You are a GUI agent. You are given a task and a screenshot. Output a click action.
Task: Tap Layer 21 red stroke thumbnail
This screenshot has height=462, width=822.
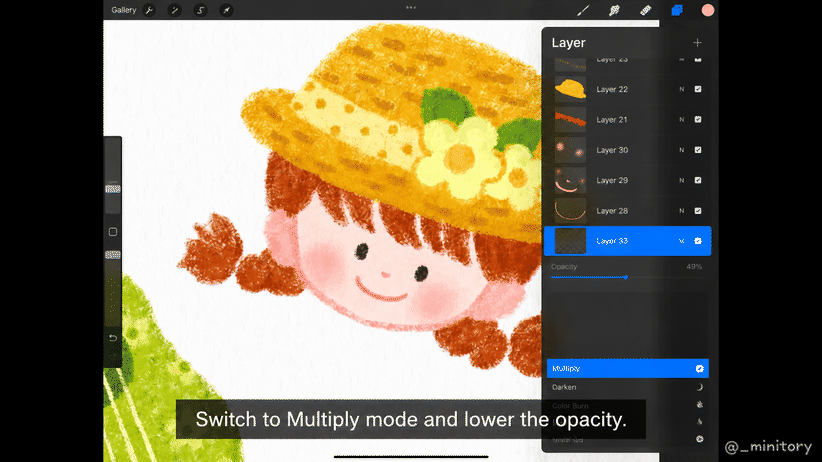point(570,120)
